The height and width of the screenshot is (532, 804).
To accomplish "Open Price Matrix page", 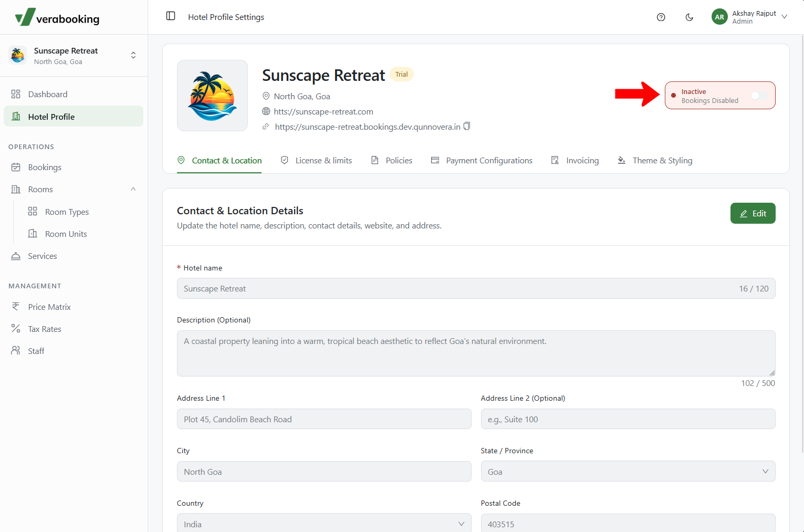I will coord(74,307).
